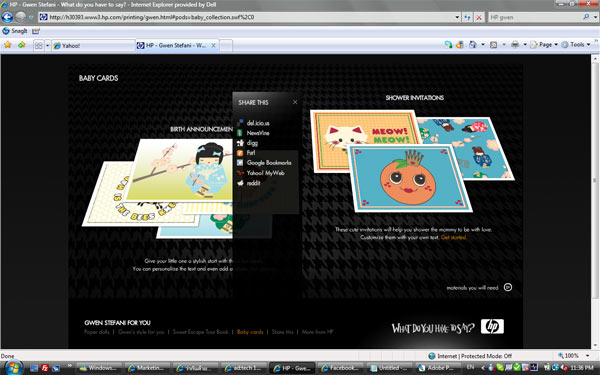Stop loading with the red X button
This screenshot has height=375, width=600.
click(479, 17)
